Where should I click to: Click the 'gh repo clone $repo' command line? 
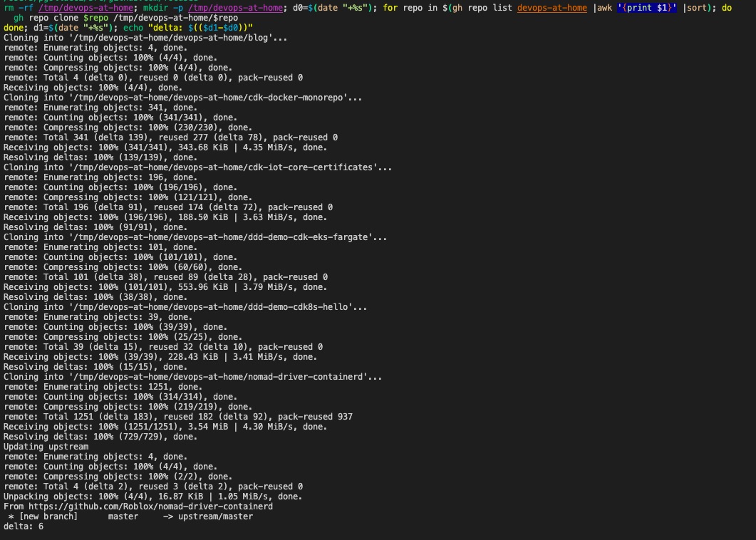click(x=125, y=18)
